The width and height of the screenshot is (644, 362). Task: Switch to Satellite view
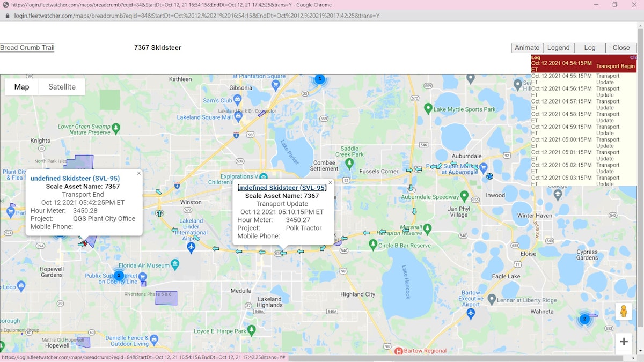tap(62, 86)
